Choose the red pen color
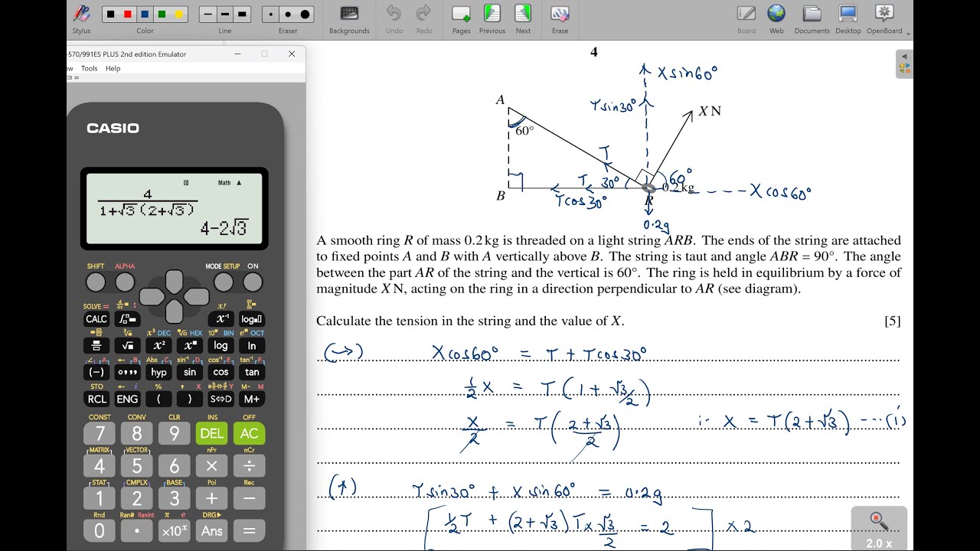Image resolution: width=980 pixels, height=551 pixels. [127, 15]
